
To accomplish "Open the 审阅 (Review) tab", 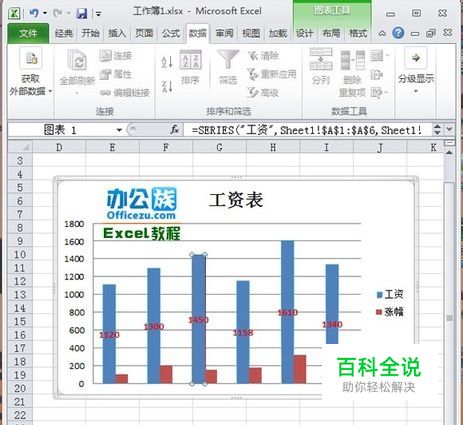I will coord(224,33).
